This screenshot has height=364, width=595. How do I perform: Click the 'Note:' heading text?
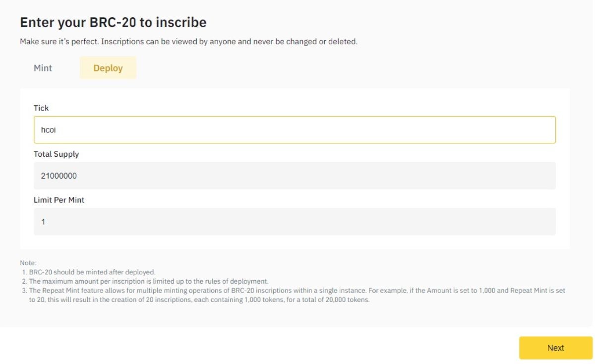28,263
